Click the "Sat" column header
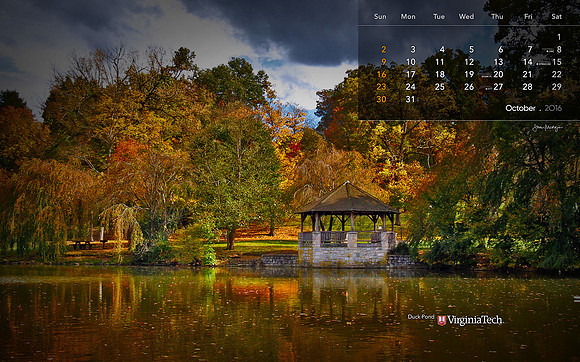 pos(556,17)
